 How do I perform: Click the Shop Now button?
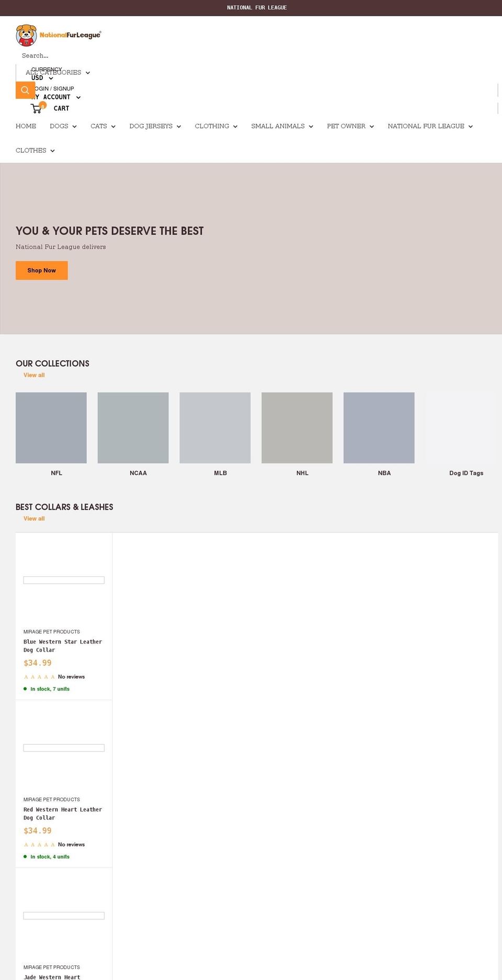(42, 270)
